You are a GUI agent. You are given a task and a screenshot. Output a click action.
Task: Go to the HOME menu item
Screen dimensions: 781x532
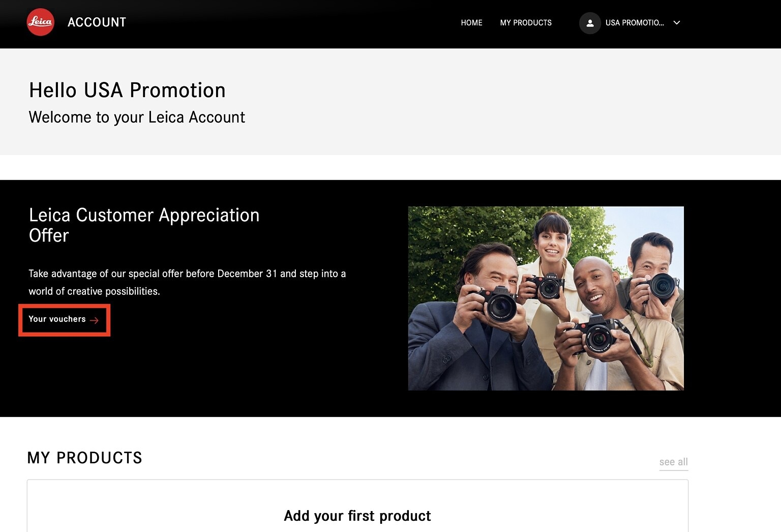click(471, 23)
